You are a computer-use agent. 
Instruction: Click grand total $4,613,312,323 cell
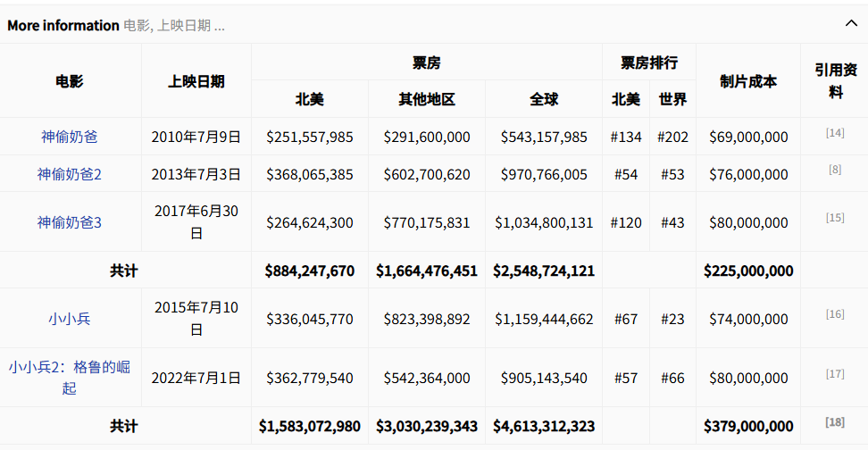(x=544, y=427)
